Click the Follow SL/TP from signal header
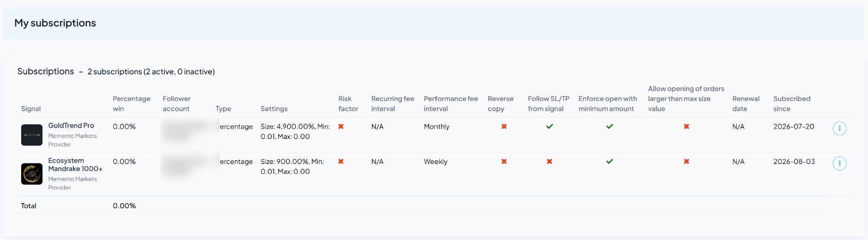 coord(548,104)
